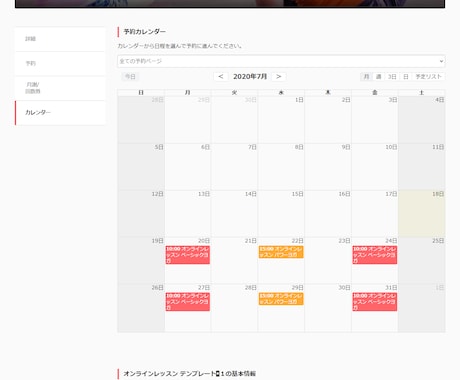Select the 18日 highlighted date cell
Viewport: 460px width, 380px height.
tap(422, 214)
